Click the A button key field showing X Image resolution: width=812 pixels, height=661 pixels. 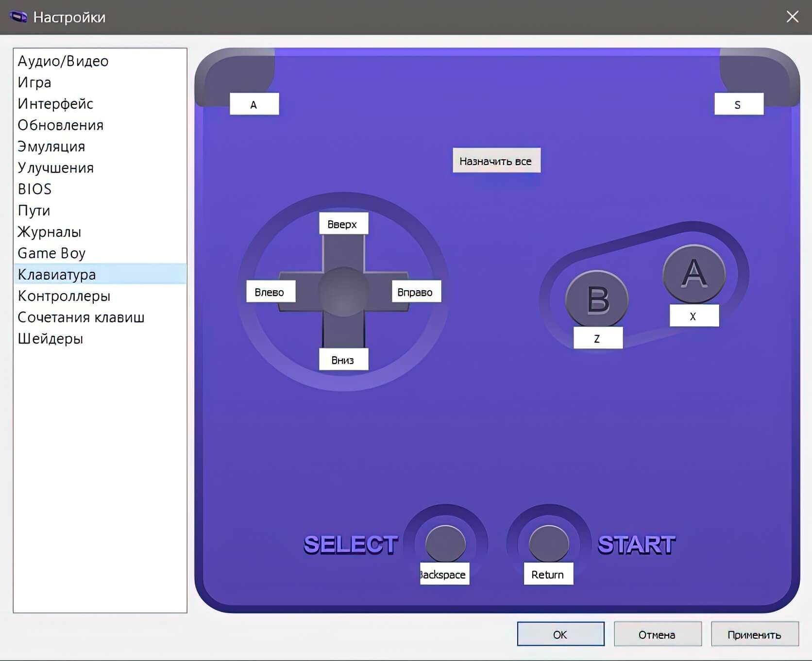click(694, 316)
